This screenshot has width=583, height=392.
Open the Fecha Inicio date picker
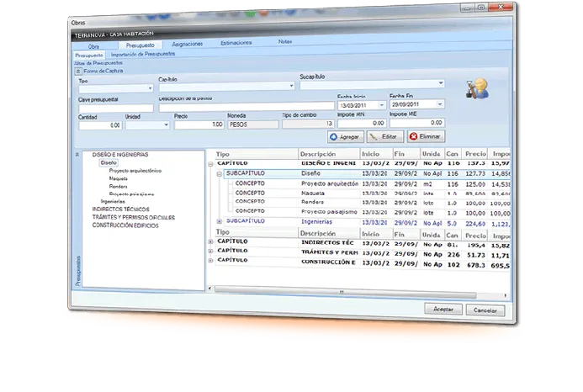381,105
